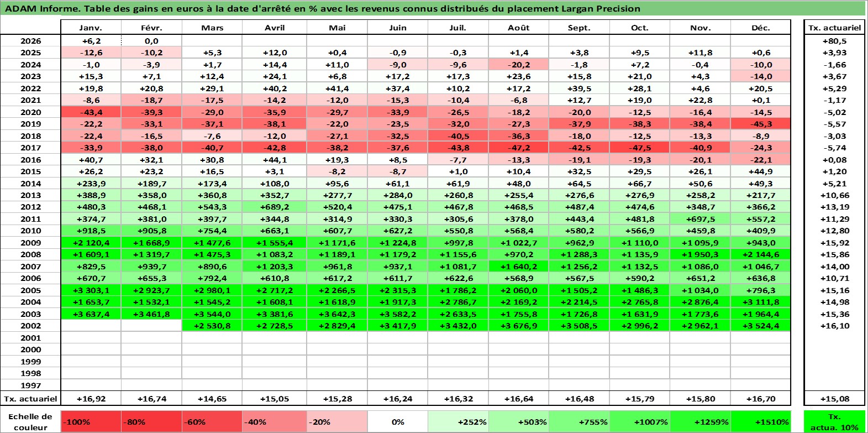The image size is (868, 433).
Task: Click the +3 676,9 cell in 2002 row
Action: coord(518,326)
